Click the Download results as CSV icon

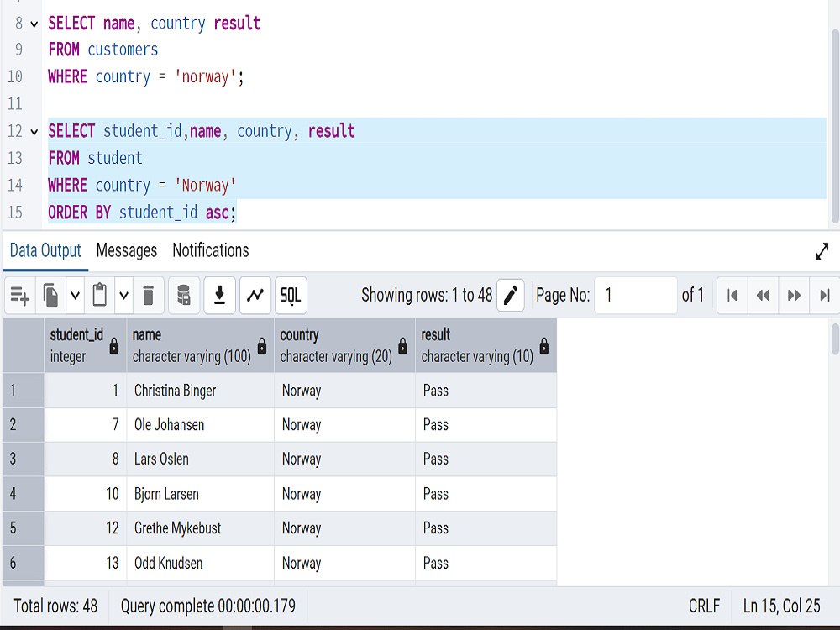219,295
